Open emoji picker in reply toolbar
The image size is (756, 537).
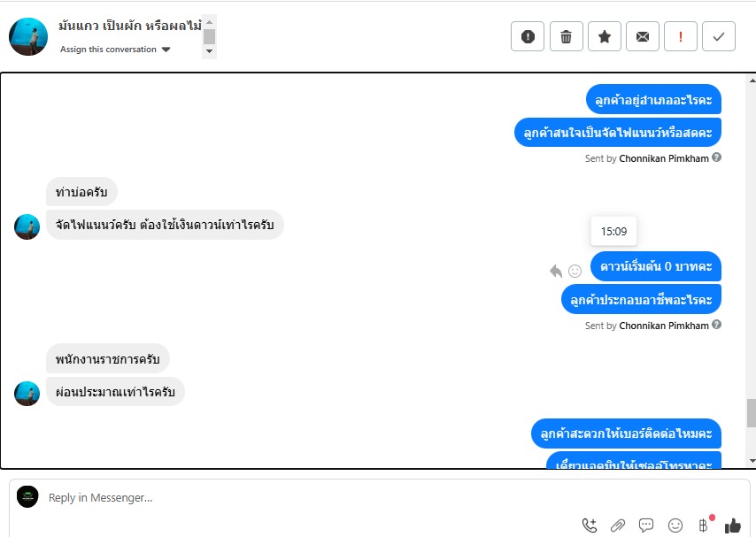tap(675, 525)
